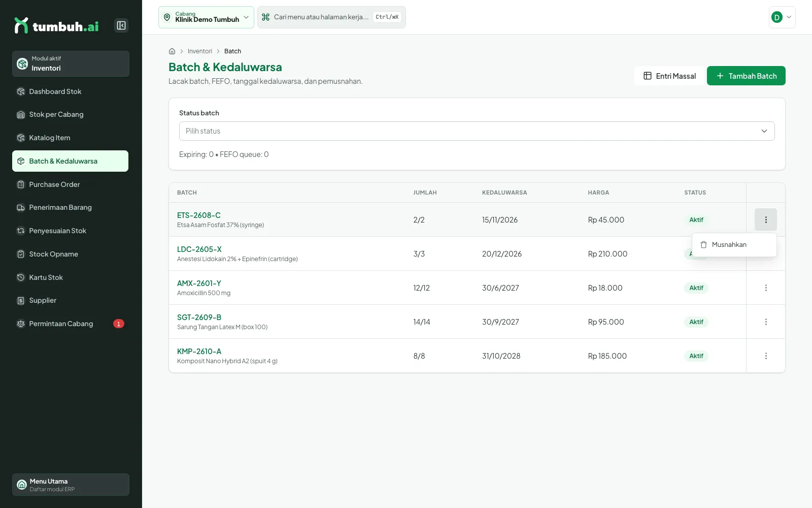Open the user avatar D menu

tap(782, 17)
